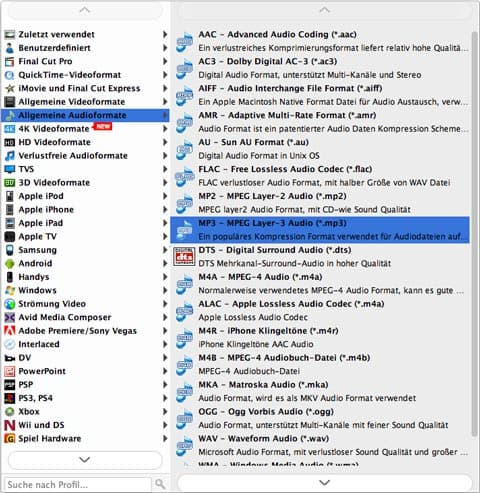Click the format list scroll-up chevron button
The height and width of the screenshot is (493, 480).
click(324, 10)
